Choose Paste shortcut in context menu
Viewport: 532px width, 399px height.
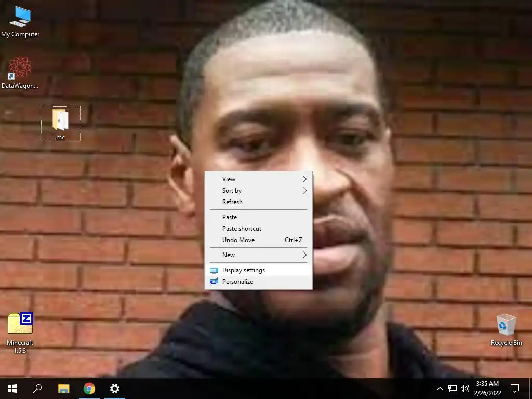pos(259,229)
